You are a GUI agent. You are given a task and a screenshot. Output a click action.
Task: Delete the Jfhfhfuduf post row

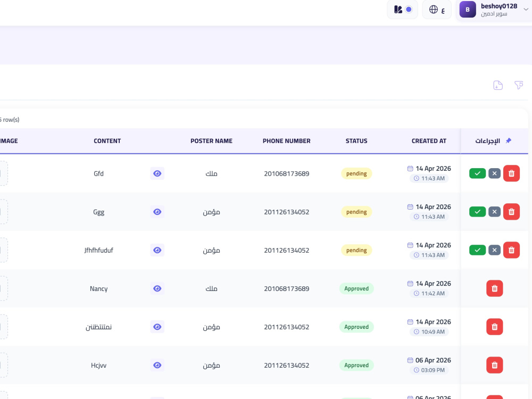tap(511, 250)
